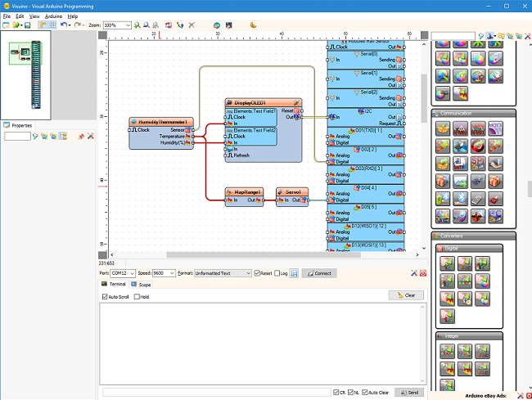Click the SPI component icon
Viewport: 532px width, 400px height.
[478, 164]
